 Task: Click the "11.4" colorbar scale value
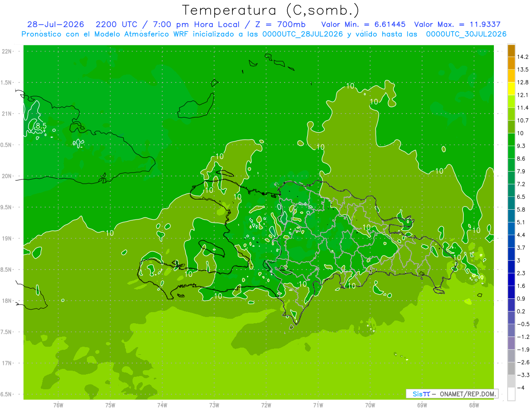523,108
